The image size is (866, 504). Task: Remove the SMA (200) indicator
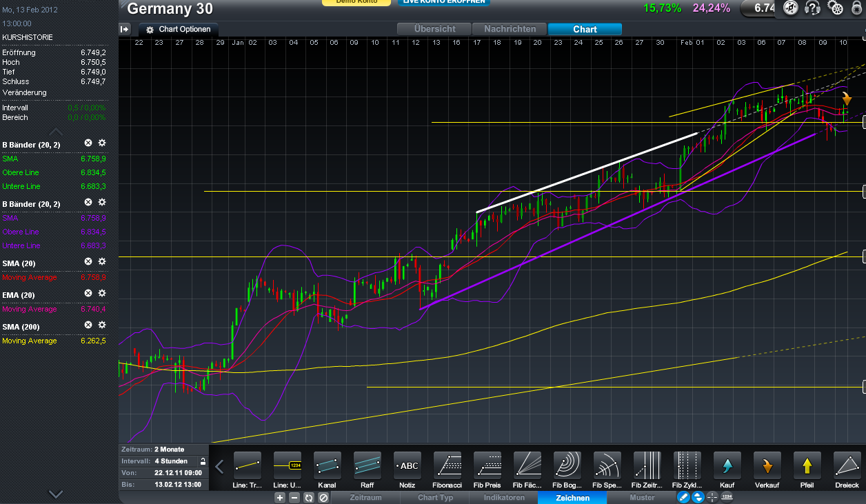pyautogui.click(x=88, y=325)
